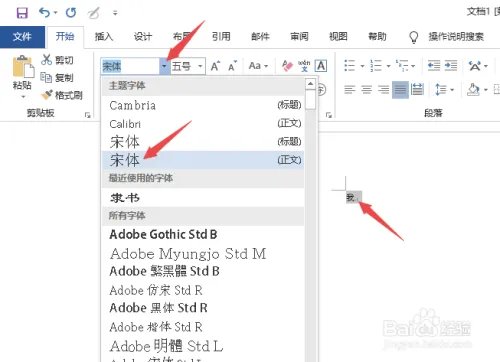The image size is (500, 362).
Task: Choose 宋体 (标题) theme font
Action: (x=203, y=142)
